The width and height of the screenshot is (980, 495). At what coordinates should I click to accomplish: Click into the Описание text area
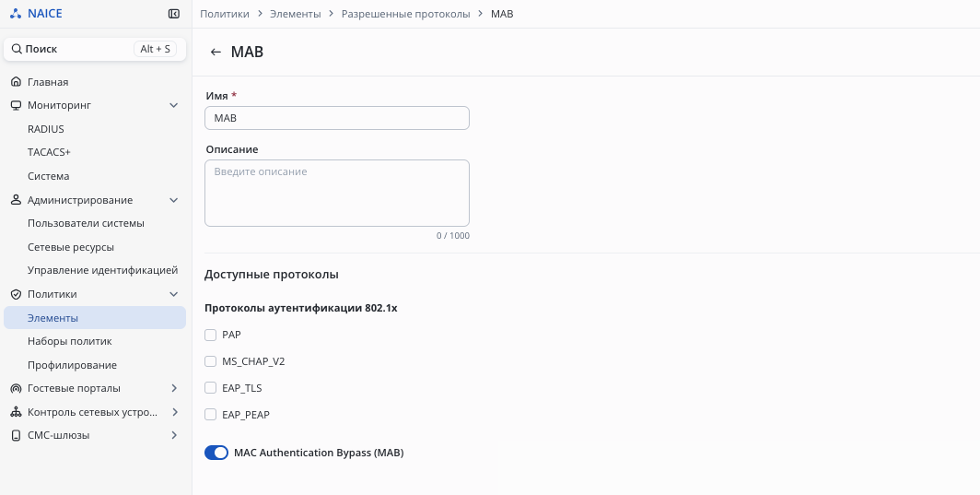tap(336, 194)
